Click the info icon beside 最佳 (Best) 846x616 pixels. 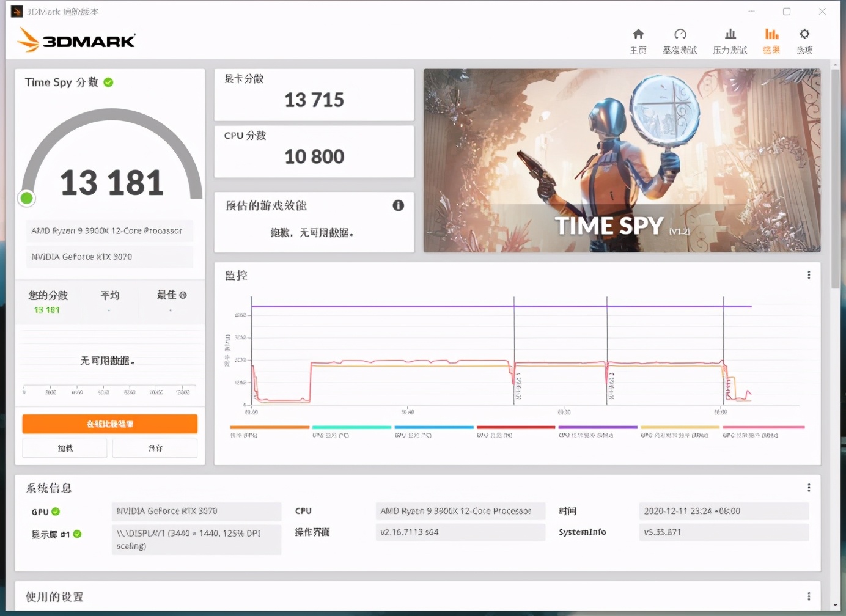(x=183, y=295)
